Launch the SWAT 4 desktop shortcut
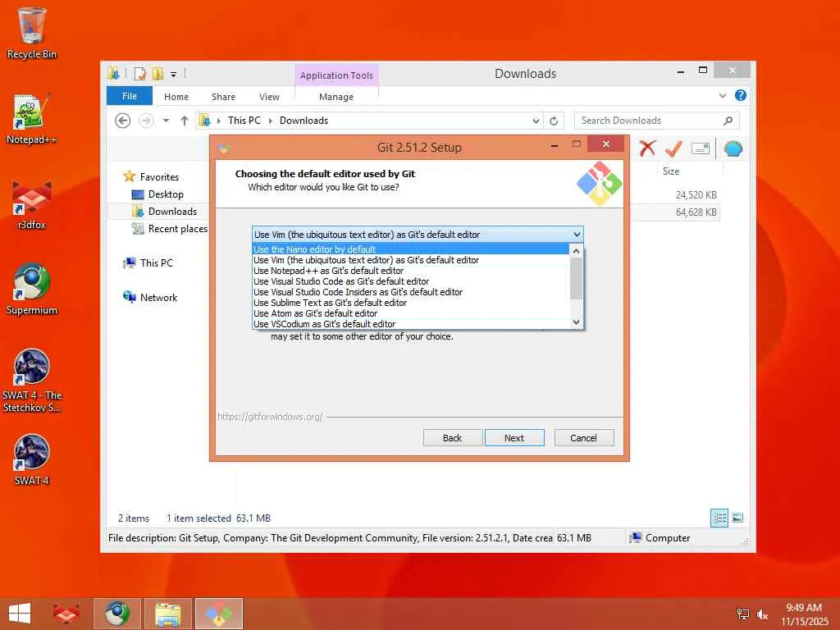Image resolution: width=840 pixels, height=630 pixels. click(x=32, y=459)
